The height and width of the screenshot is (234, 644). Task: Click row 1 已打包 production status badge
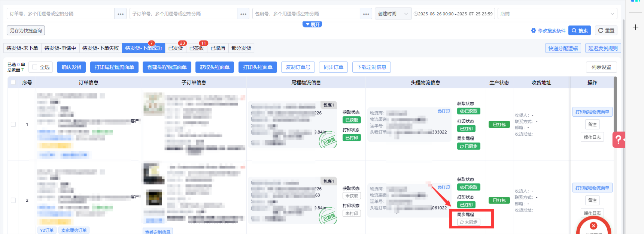point(499,124)
